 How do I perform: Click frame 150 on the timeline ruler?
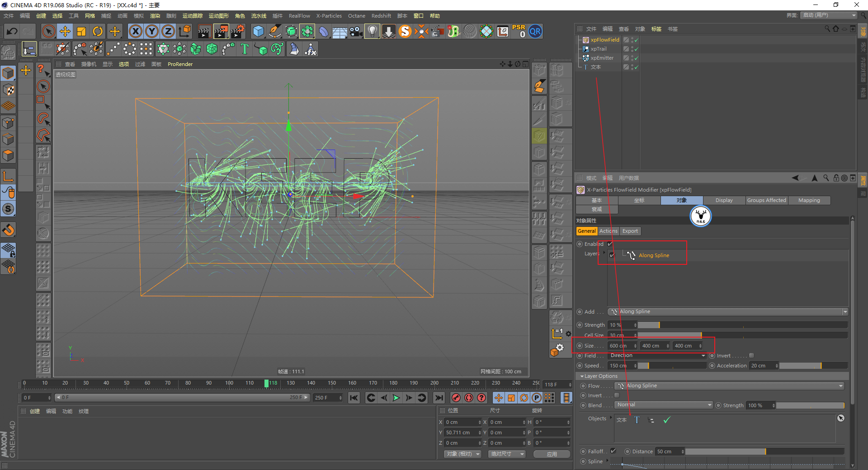click(x=332, y=383)
